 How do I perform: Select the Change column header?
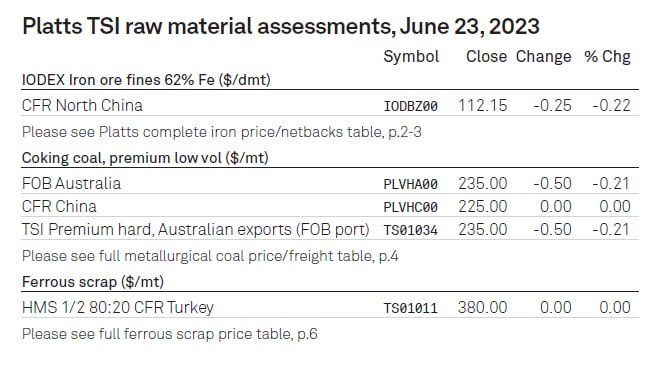click(x=543, y=56)
